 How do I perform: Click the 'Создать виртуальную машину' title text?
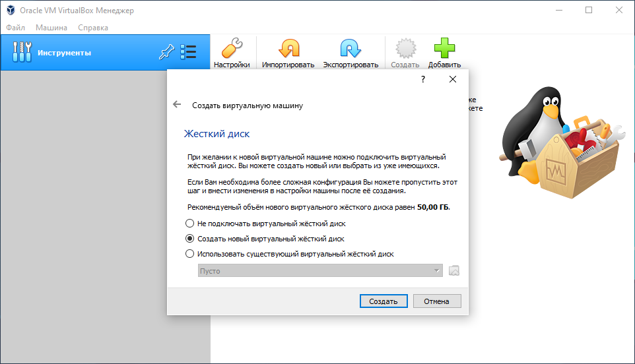coord(248,106)
